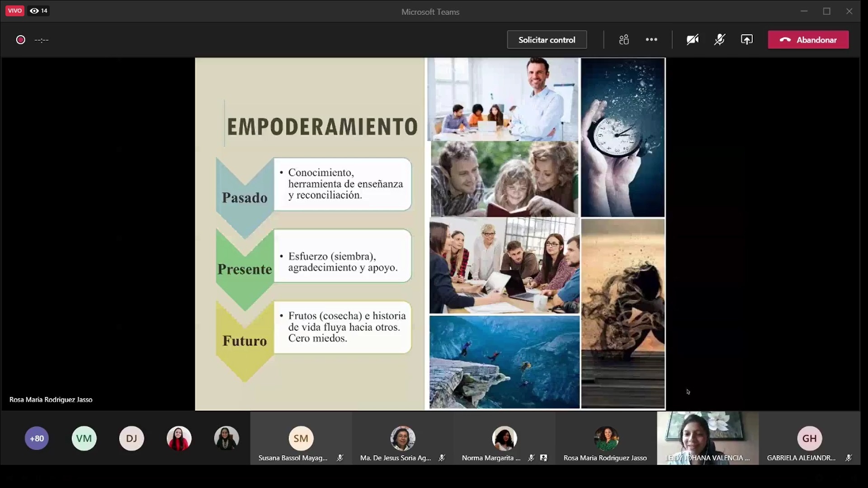Screen dimensions: 868x488
Task: Open the participants panel icon
Action: coord(624,40)
